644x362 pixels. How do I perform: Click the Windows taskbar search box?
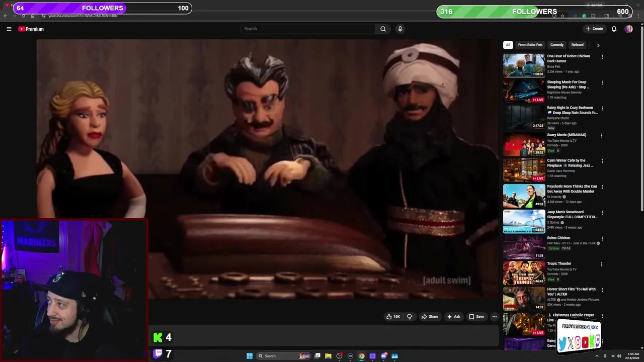pos(284,356)
